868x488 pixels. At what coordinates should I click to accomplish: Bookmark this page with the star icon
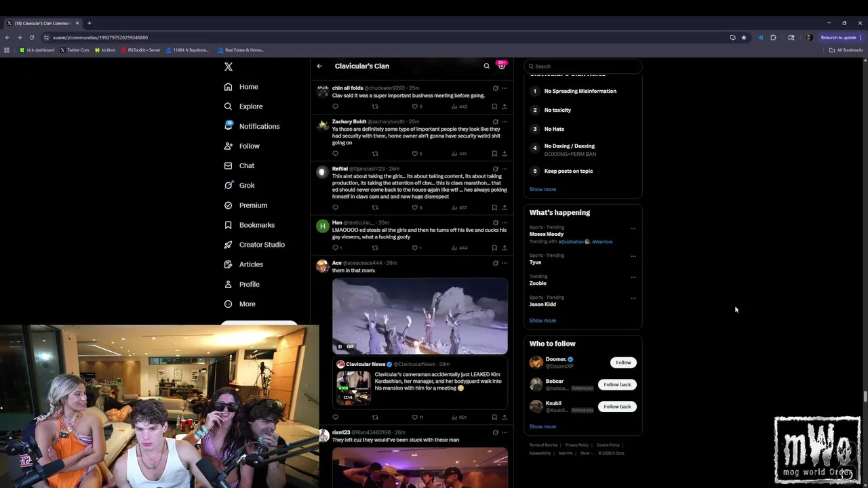coord(744,37)
